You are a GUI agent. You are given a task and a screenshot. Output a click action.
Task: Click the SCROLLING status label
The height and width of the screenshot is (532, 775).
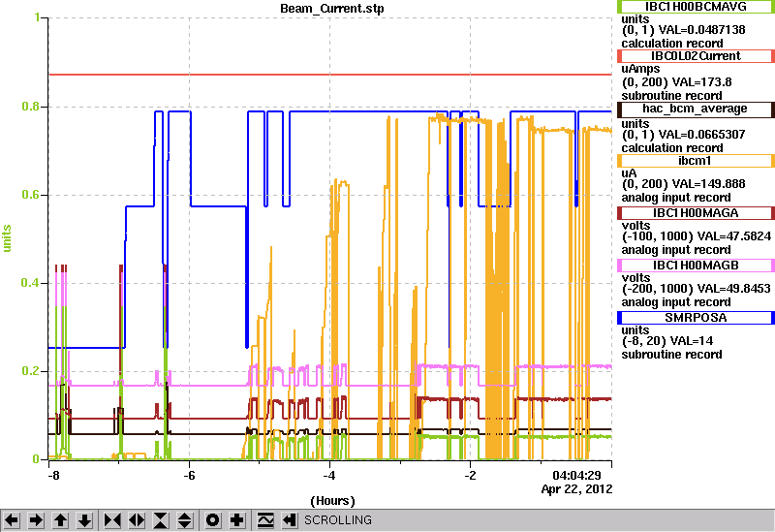[337, 520]
